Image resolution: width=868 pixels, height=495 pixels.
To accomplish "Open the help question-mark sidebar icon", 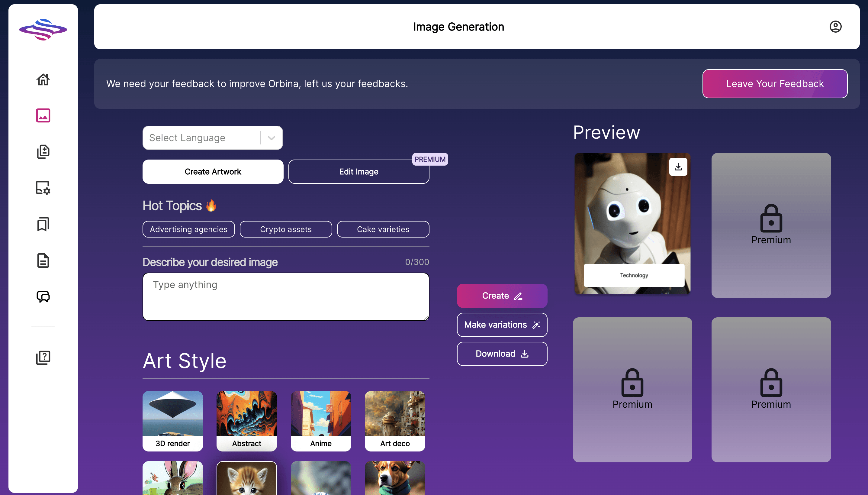I will click(43, 358).
